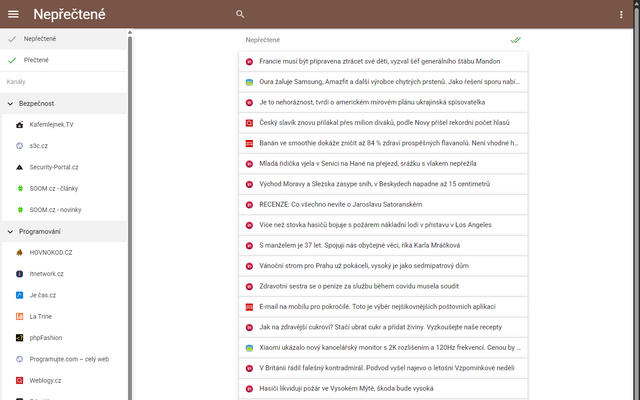Open the itnetwork.cz channel

coord(64,274)
